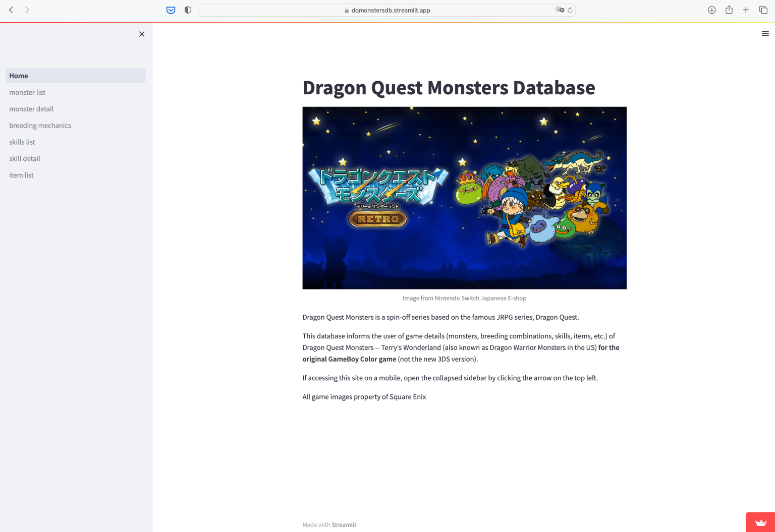Open the browser downloads icon
The image size is (775, 532).
pos(711,10)
